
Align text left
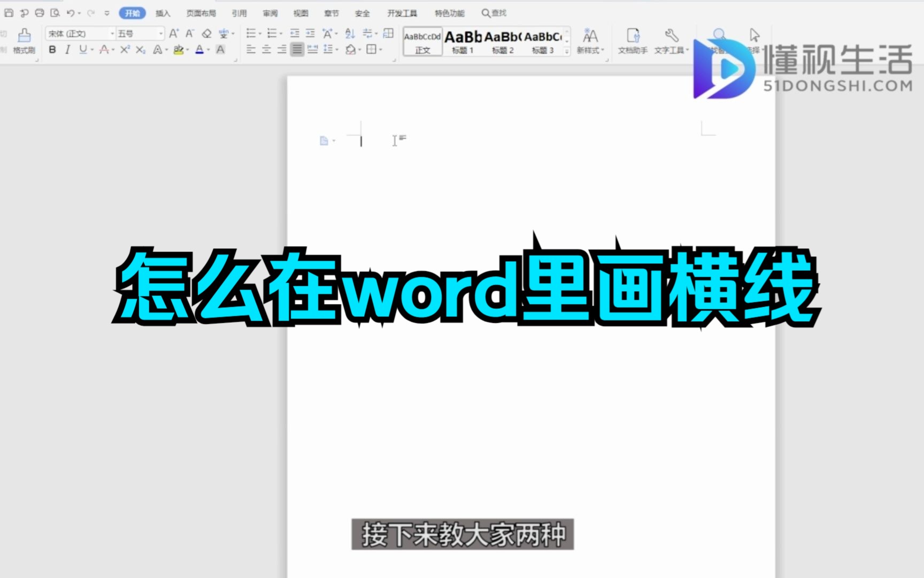[x=251, y=50]
